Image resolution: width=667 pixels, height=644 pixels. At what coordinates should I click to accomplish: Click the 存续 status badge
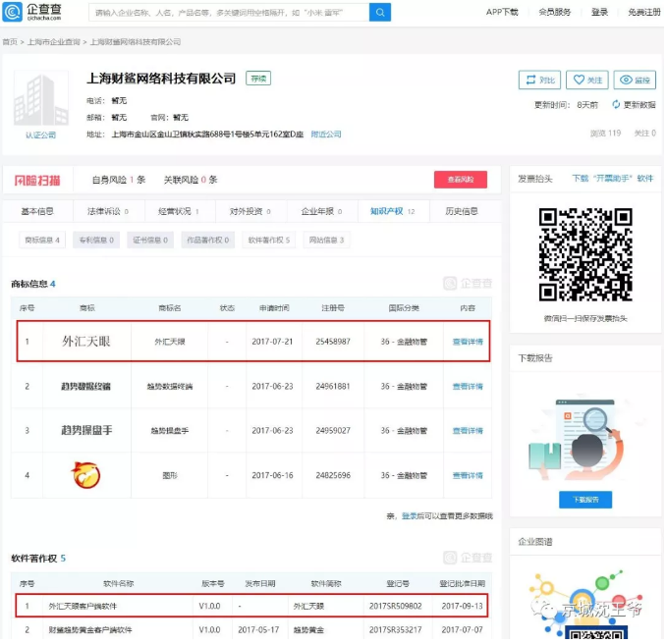coord(259,79)
